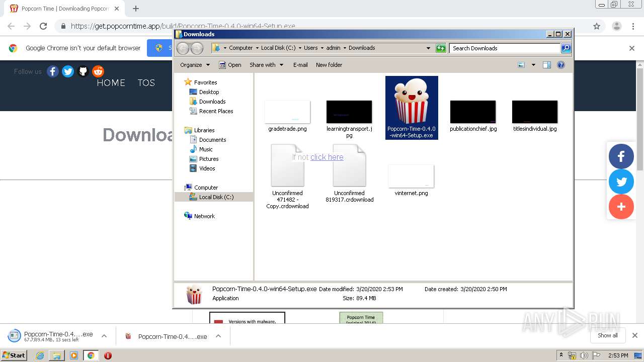Go to HOME on Popcorn Time site
Viewport: 644px width, 362px height.
point(111,83)
